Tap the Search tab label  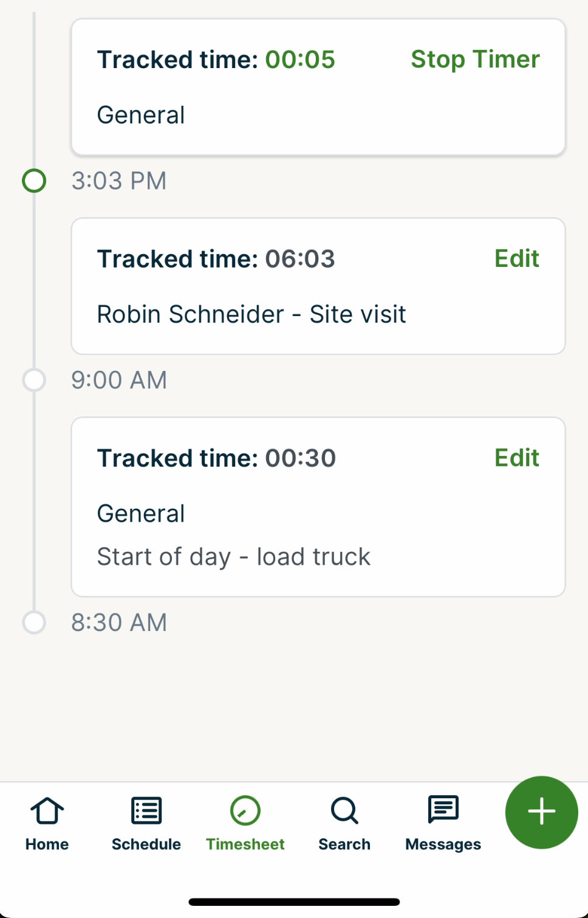pos(344,844)
